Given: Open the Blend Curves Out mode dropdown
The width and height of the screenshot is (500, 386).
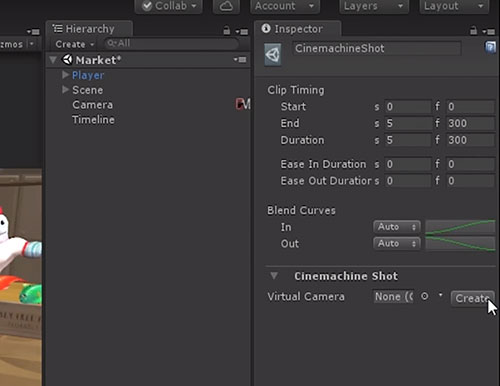Looking at the screenshot, I should [397, 244].
